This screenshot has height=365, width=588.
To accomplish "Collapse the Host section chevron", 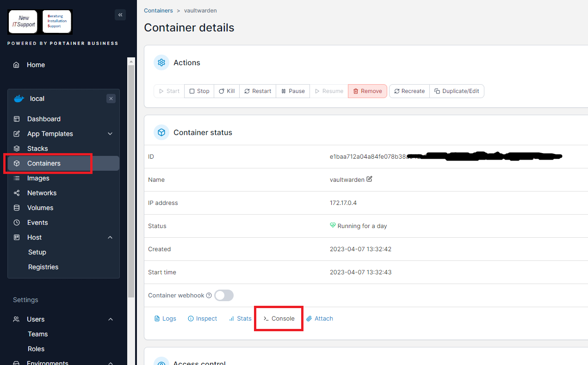I will pyautogui.click(x=110, y=237).
